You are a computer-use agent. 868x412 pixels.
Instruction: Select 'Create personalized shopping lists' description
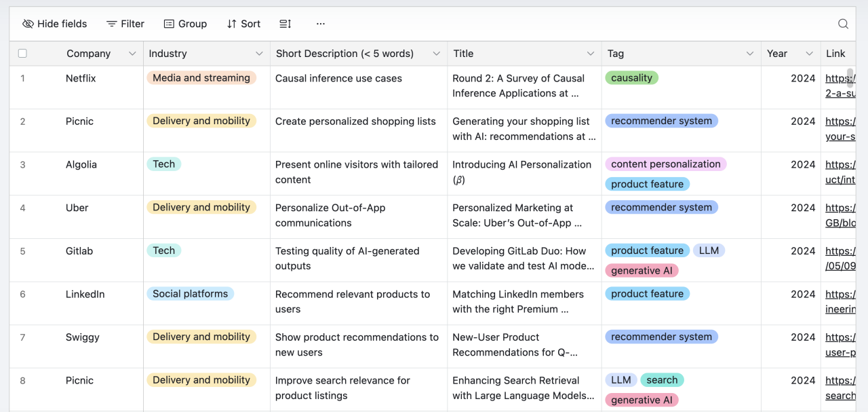[x=355, y=121]
